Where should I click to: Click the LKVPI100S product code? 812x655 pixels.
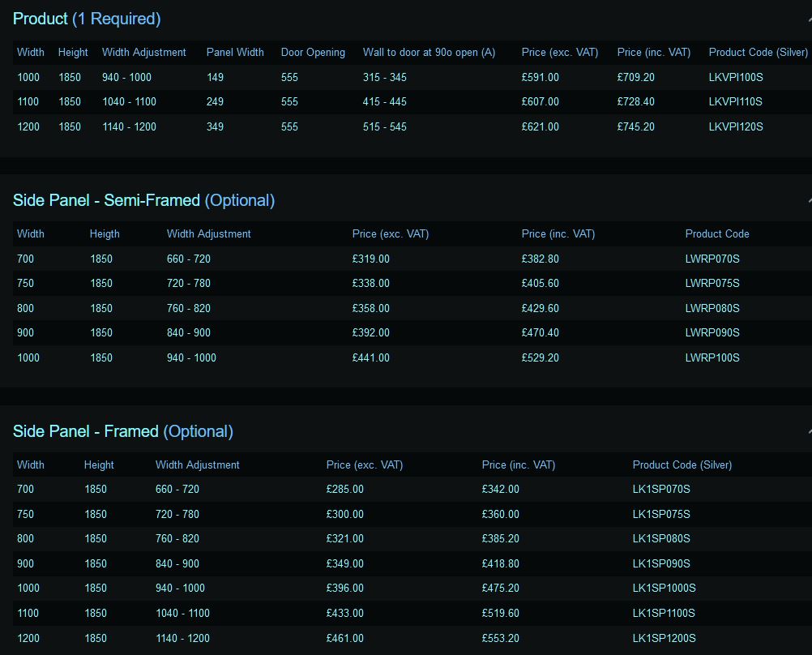[x=735, y=77]
